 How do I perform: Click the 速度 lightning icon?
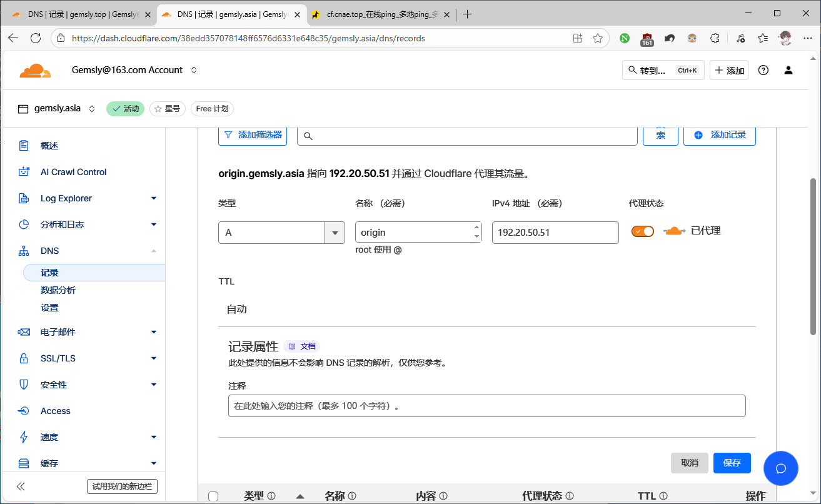[x=24, y=436]
